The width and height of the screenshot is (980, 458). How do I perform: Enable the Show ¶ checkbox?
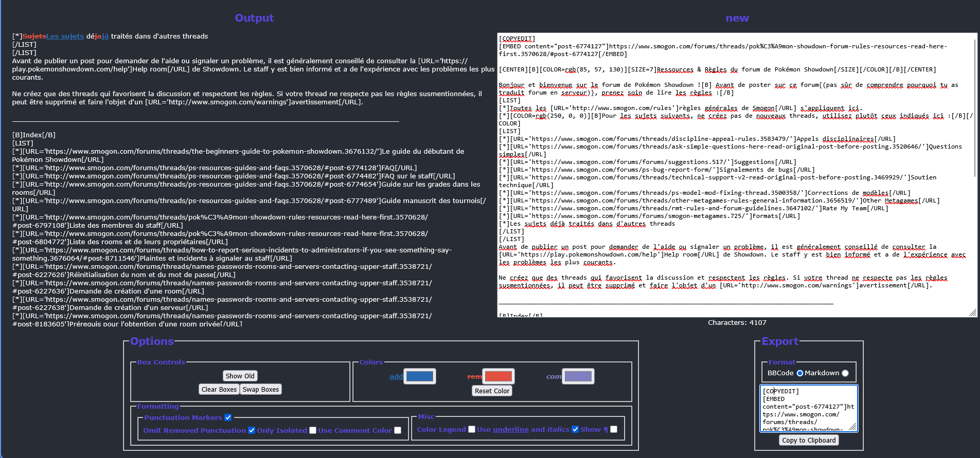pos(614,429)
